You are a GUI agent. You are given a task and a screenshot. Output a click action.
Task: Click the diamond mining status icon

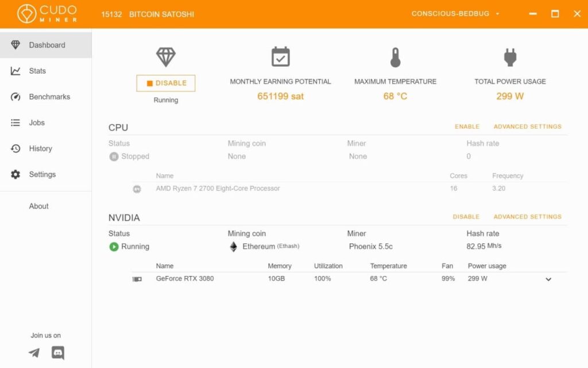(x=165, y=57)
